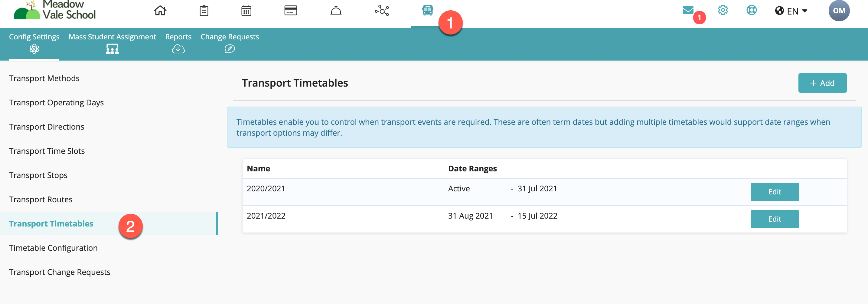Switch to the Mass Student Assignment tab
Screen dimensions: 868x304
coord(112,43)
